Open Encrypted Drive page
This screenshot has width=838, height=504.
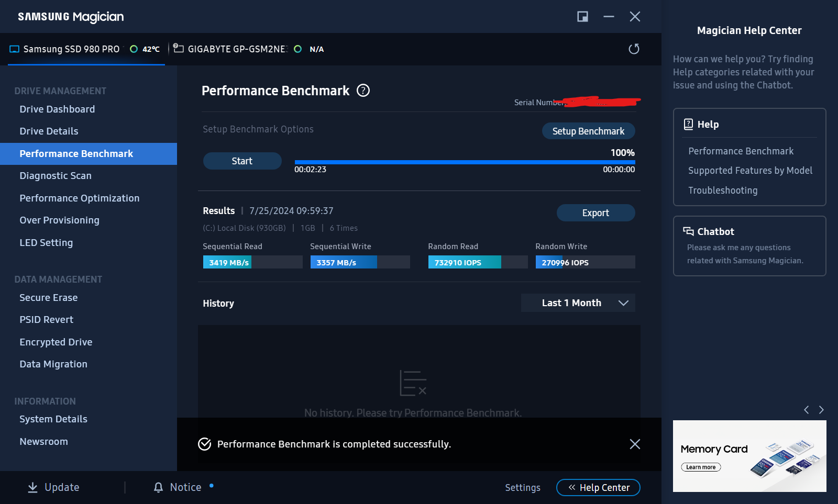[56, 342]
